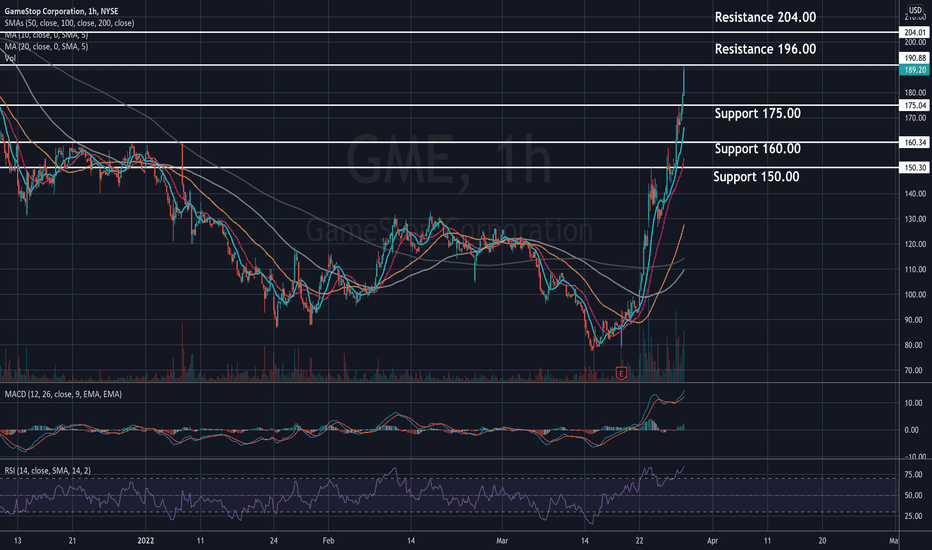
Task: Select the GameStop Corporation, 1h, NYSE legend title
Action: 62,11
